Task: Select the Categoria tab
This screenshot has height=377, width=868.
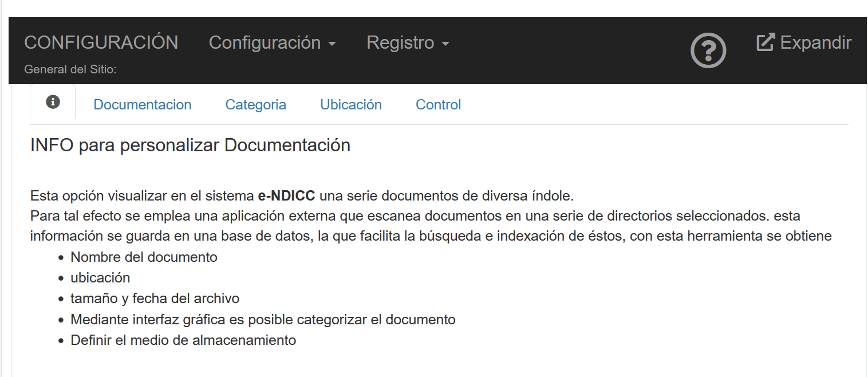Action: coord(255,105)
